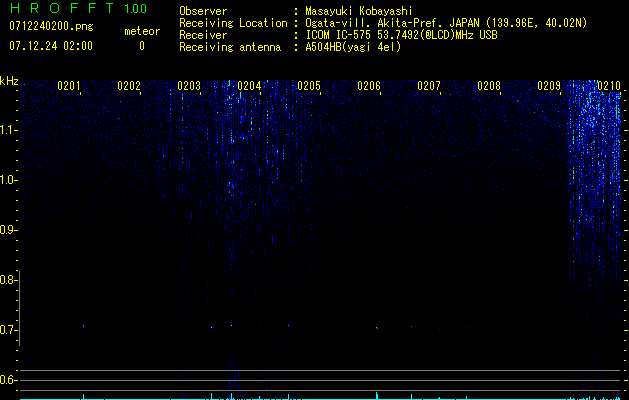
Task: Click the 1.0 kHz axis label
Action: (7, 180)
